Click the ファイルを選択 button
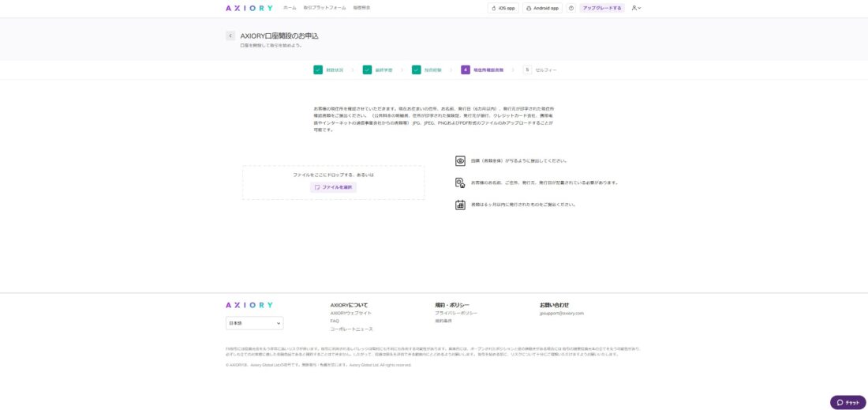868x410 pixels. [x=333, y=187]
